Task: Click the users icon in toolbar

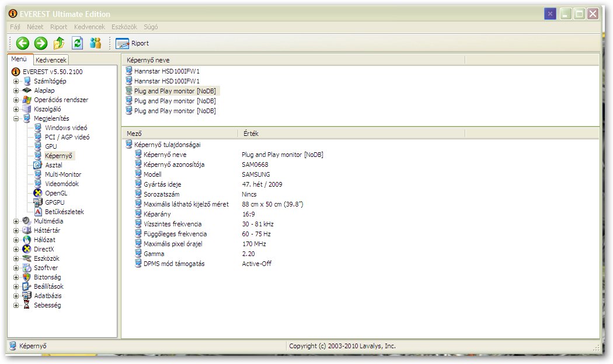Action: point(95,43)
